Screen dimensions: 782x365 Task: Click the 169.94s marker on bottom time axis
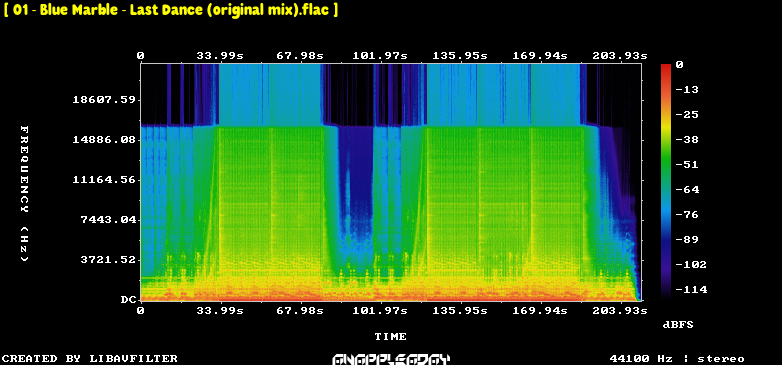pyautogui.click(x=540, y=311)
